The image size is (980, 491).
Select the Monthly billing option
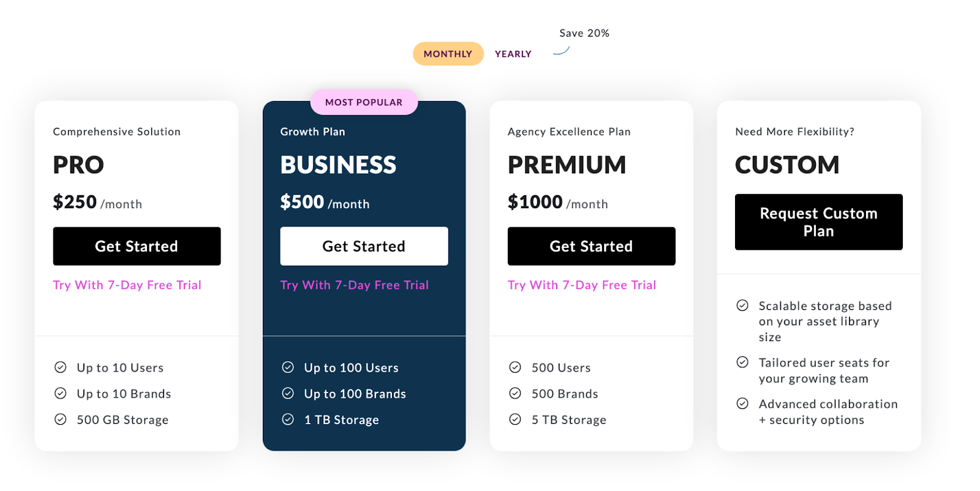coord(448,53)
